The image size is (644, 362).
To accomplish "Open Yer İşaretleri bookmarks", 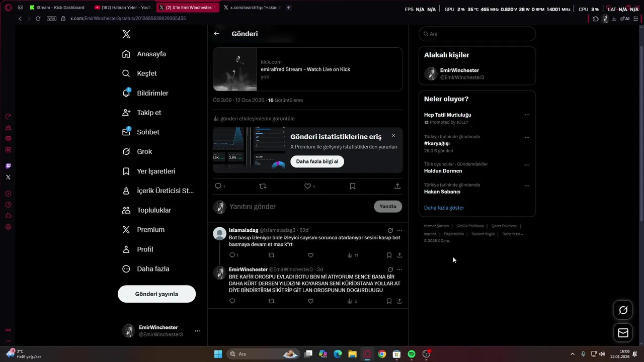I will coord(148,171).
